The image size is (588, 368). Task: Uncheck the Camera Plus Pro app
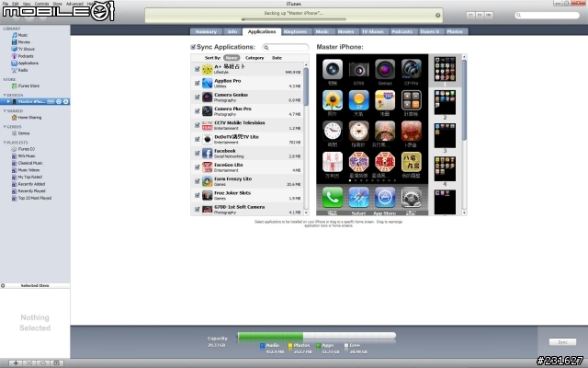point(197,111)
